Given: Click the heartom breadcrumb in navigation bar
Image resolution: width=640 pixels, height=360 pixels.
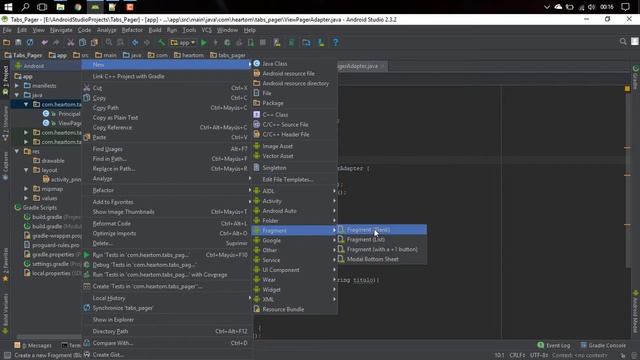Looking at the screenshot, I should coord(189,55).
